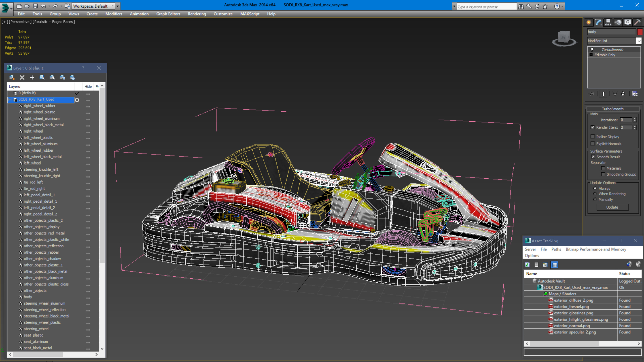Click Make Unique icon below modifier stack
This screenshot has width=644, height=362.
point(615,94)
